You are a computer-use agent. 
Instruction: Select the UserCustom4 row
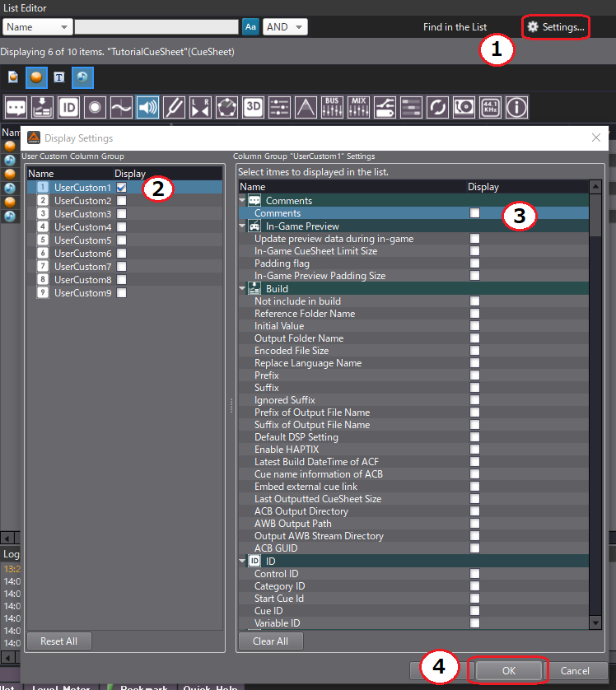[125, 227]
